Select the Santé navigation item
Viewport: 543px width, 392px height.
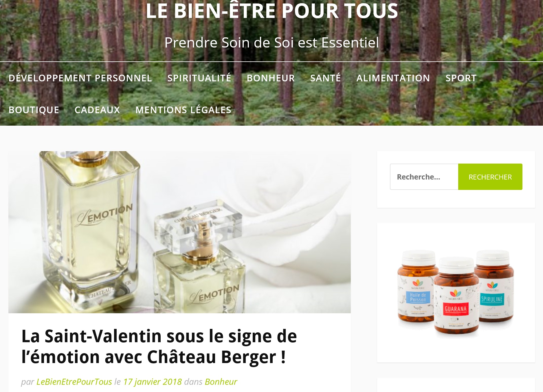326,78
